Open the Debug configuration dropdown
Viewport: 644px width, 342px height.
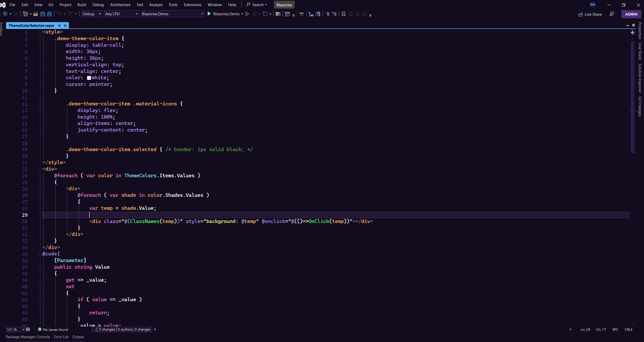pos(92,14)
